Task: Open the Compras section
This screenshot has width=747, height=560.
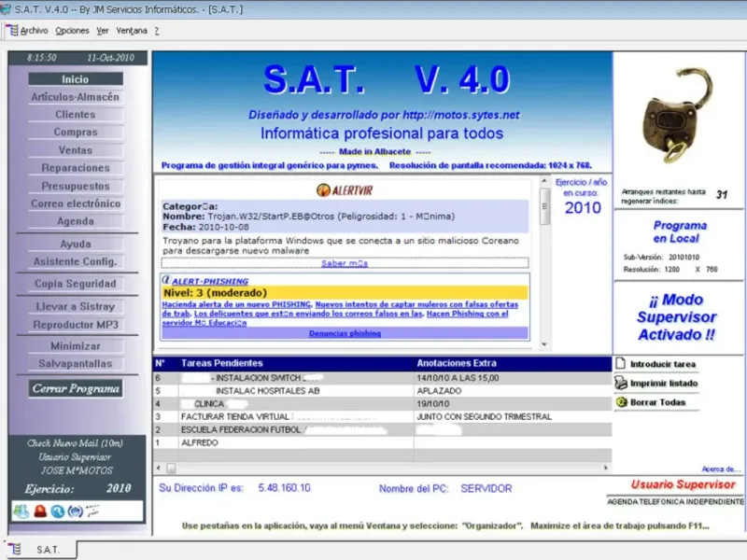Action: tap(76, 132)
